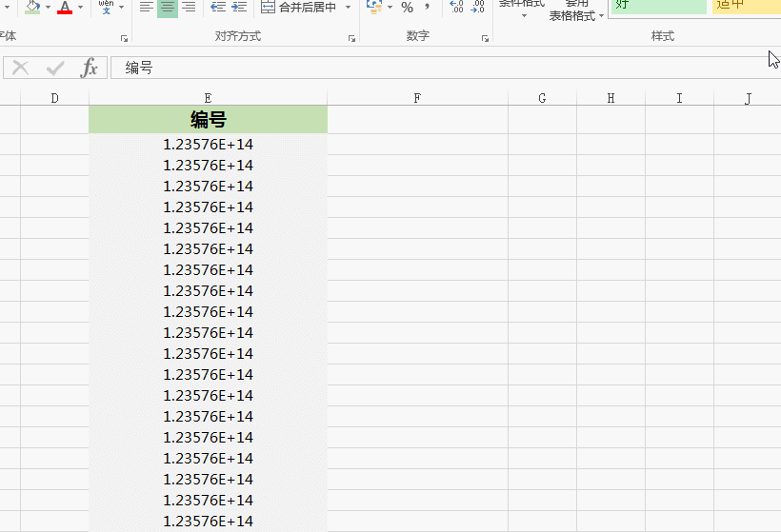781x532 pixels.
Task: Open the 数字 group dialog launcher
Action: click(485, 38)
